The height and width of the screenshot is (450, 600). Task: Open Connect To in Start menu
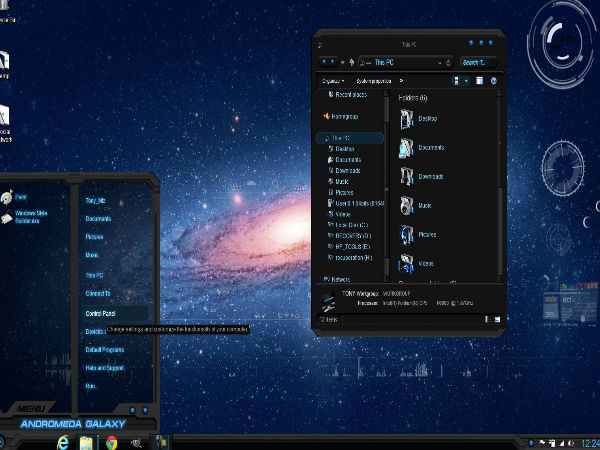(x=98, y=293)
